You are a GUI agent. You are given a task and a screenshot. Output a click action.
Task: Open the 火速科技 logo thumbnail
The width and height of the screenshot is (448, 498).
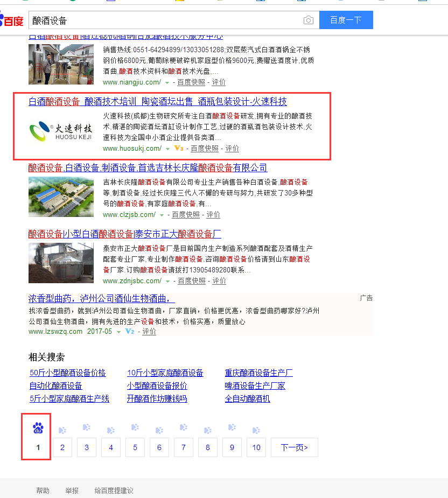pyautogui.click(x=61, y=131)
